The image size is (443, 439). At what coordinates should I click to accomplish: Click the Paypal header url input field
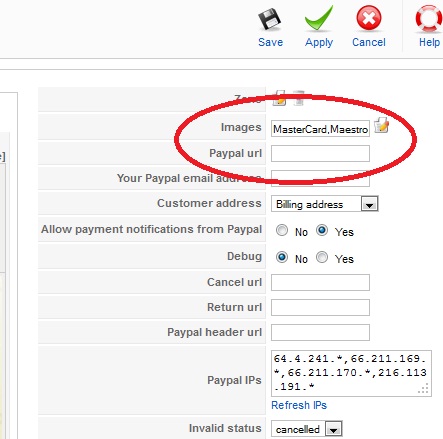320,332
